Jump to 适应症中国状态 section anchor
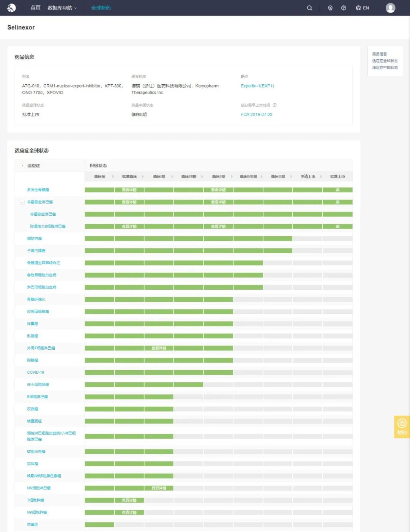The height and width of the screenshot is (532, 410). (x=385, y=68)
